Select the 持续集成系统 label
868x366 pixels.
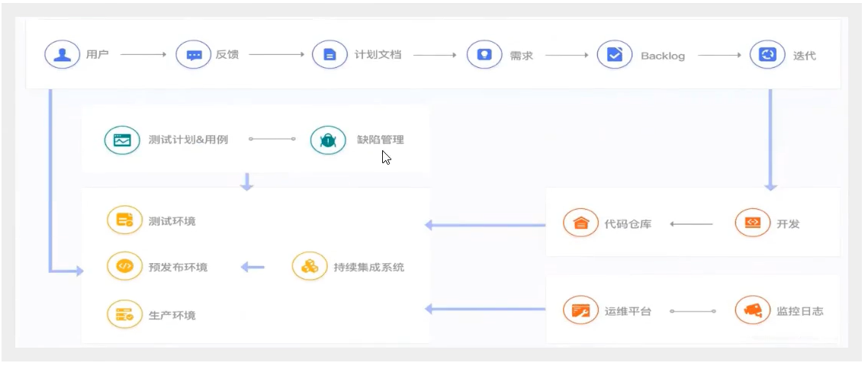[369, 268]
